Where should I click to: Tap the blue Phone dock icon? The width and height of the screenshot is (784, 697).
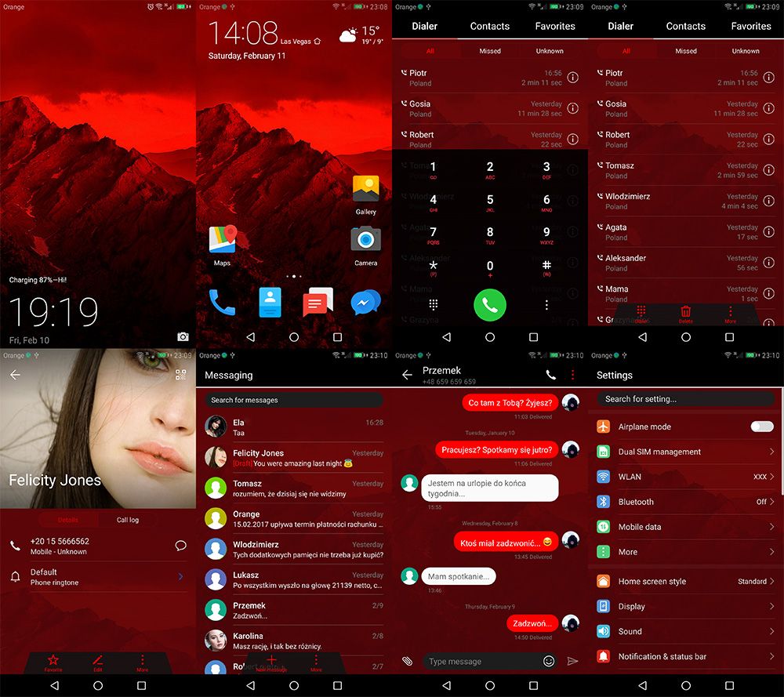[222, 303]
